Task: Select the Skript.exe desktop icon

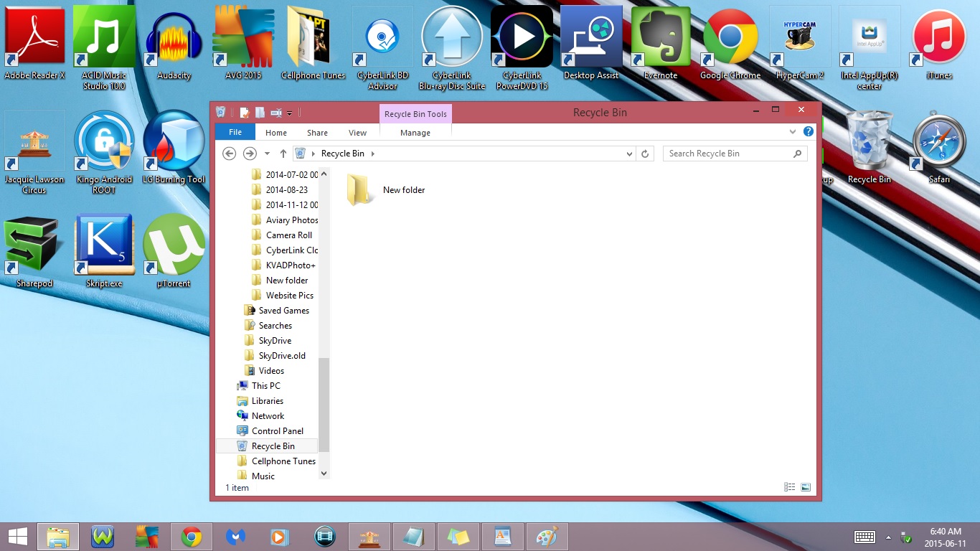Action: pos(104,251)
